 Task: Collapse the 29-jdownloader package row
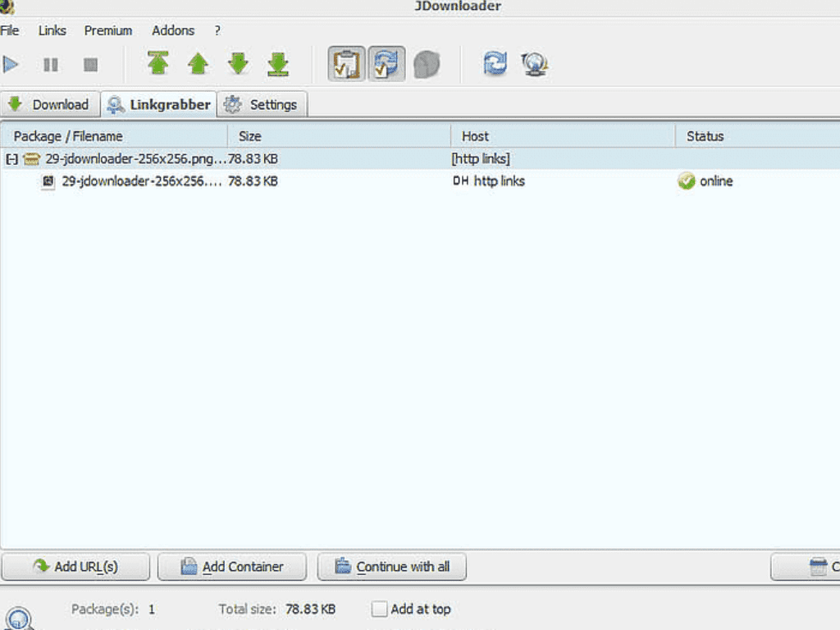11,159
